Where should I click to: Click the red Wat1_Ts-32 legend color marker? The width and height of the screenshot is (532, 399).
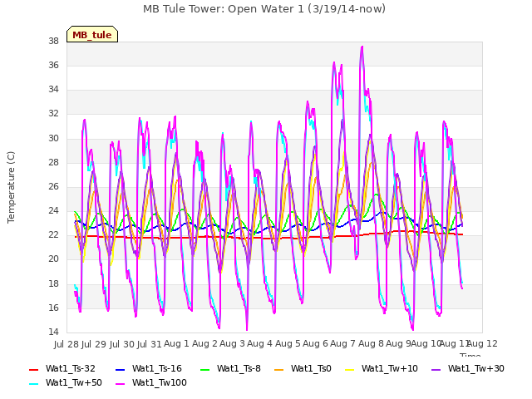click(34, 369)
